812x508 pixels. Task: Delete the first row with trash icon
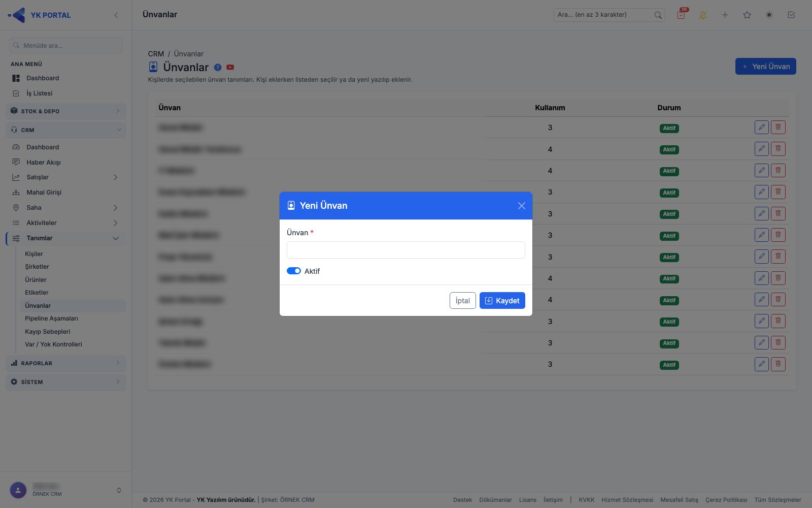point(778,128)
